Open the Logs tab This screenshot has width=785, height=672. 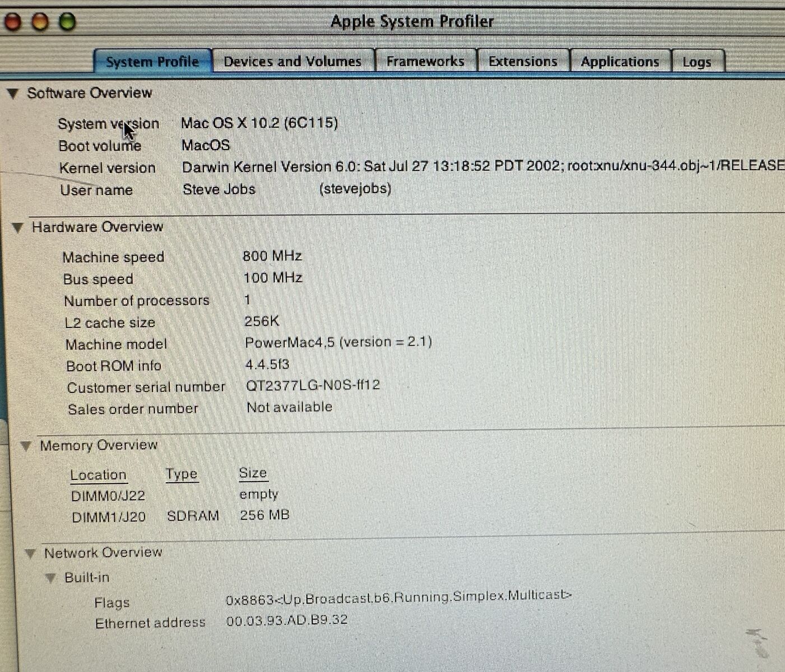[x=696, y=62]
